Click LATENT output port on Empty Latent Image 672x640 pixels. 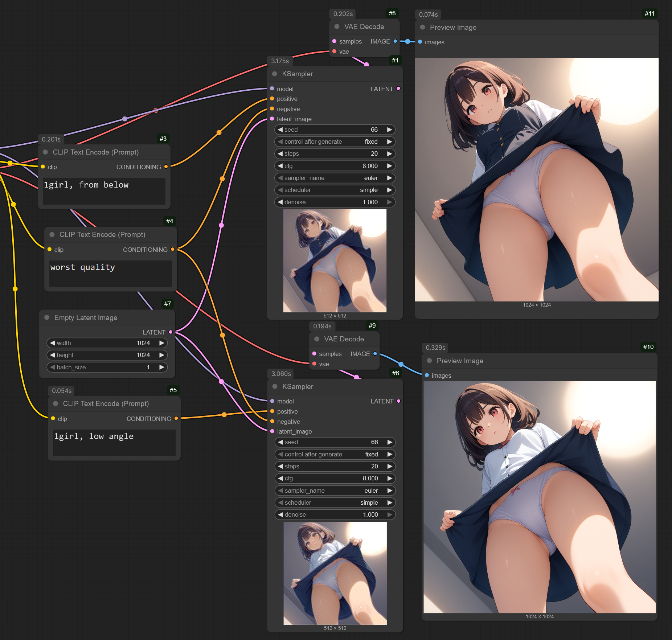tap(171, 332)
